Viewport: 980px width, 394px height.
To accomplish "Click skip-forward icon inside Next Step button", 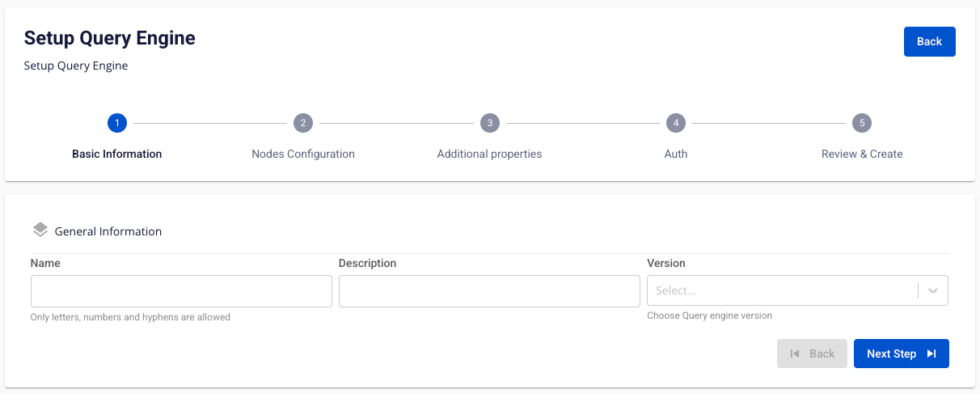I will click(x=931, y=354).
